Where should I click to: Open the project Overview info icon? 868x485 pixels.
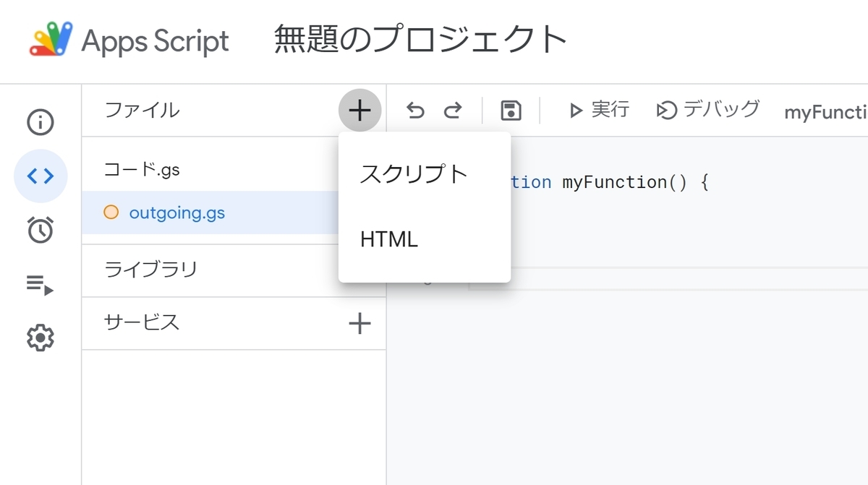[x=41, y=121]
